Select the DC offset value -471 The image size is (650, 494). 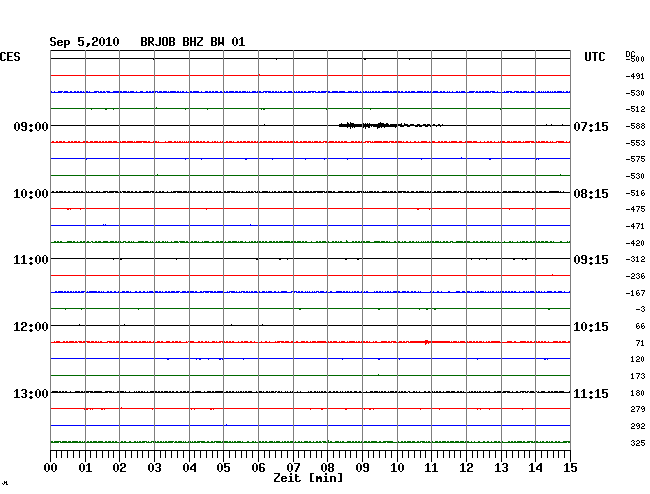coord(635,226)
